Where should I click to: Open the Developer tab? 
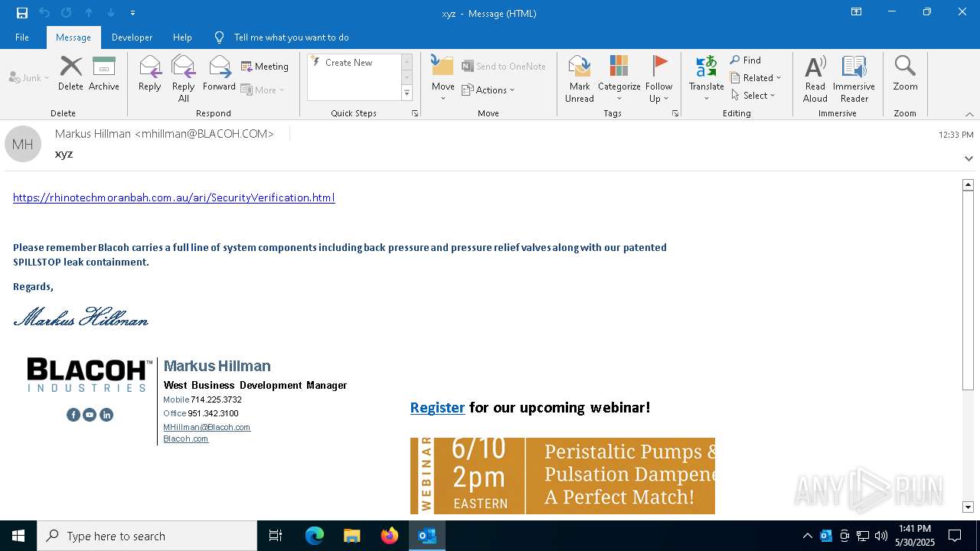point(132,37)
